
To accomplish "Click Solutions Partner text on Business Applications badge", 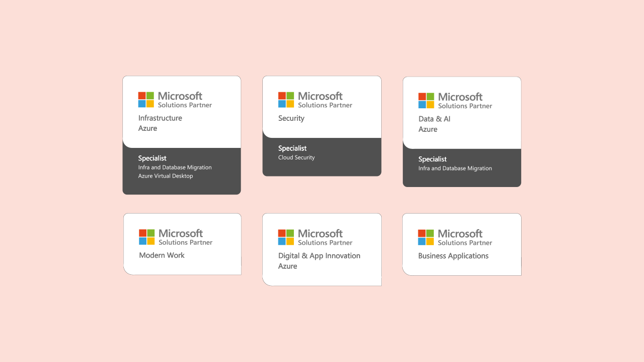I will pos(465,243).
